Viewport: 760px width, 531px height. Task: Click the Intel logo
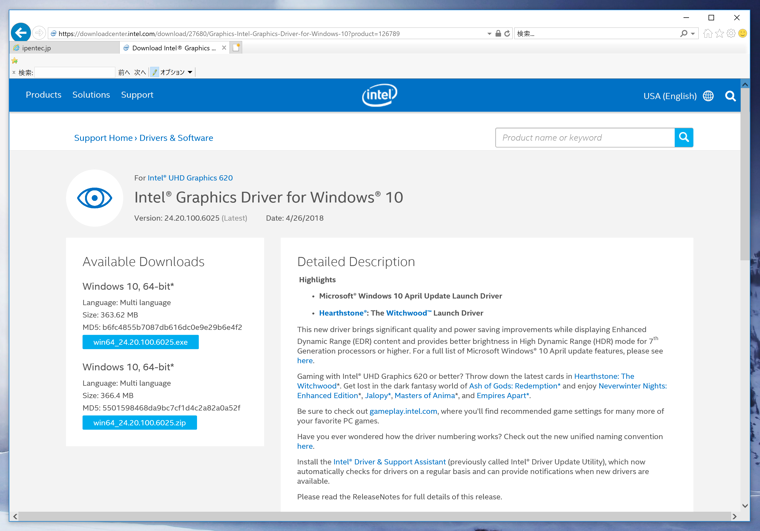[380, 95]
